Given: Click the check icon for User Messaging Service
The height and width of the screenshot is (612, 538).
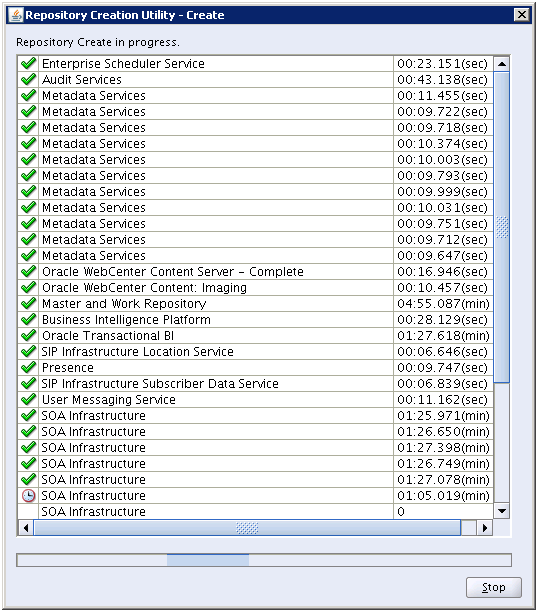Looking at the screenshot, I should [x=29, y=399].
